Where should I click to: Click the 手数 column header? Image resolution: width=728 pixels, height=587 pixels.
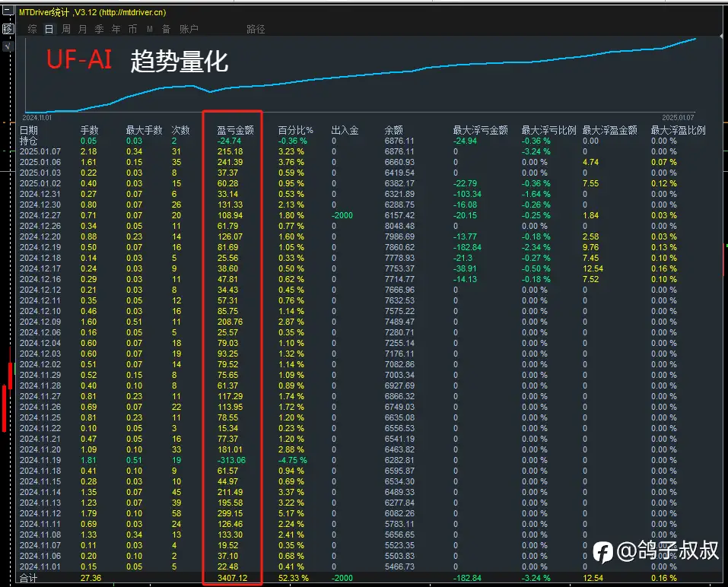pos(89,130)
